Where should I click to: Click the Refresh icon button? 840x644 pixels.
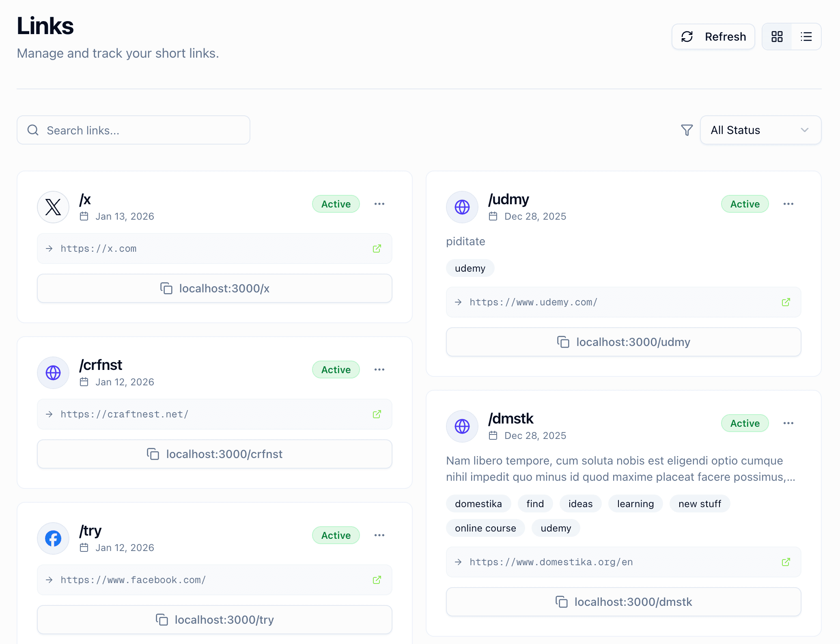pos(687,37)
